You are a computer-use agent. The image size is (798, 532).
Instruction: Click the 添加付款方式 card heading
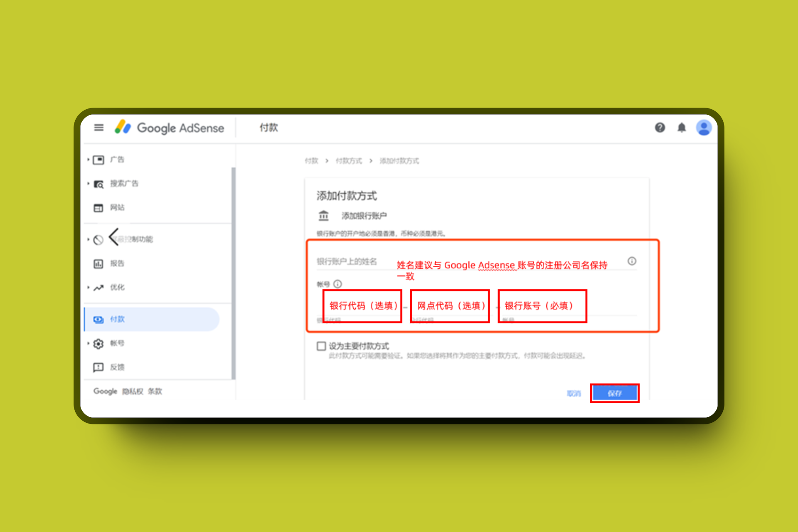click(347, 196)
